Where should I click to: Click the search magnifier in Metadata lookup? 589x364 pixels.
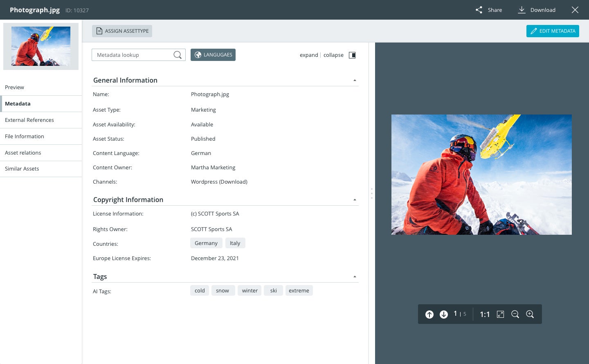tap(178, 55)
